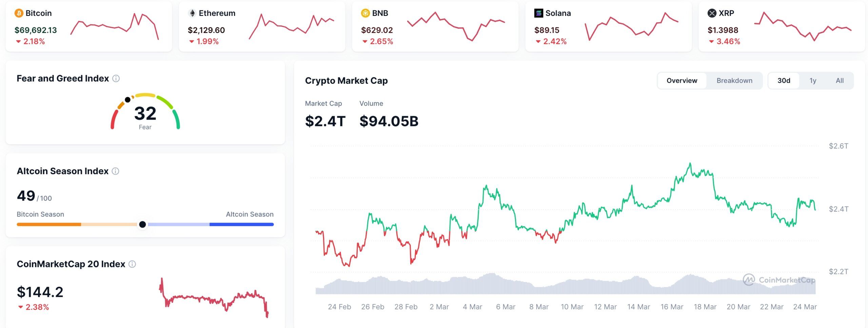The height and width of the screenshot is (328, 868).
Task: Click the Bitcoin logo icon
Action: tap(19, 13)
